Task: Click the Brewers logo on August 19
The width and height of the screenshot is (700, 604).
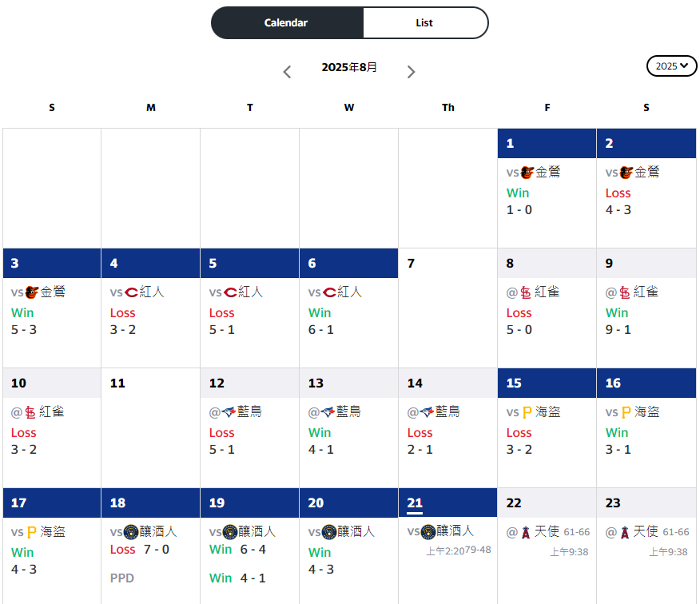Action: coord(230,532)
